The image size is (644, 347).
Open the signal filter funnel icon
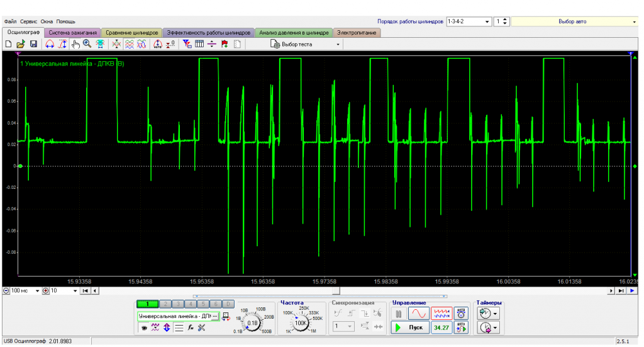point(187,44)
